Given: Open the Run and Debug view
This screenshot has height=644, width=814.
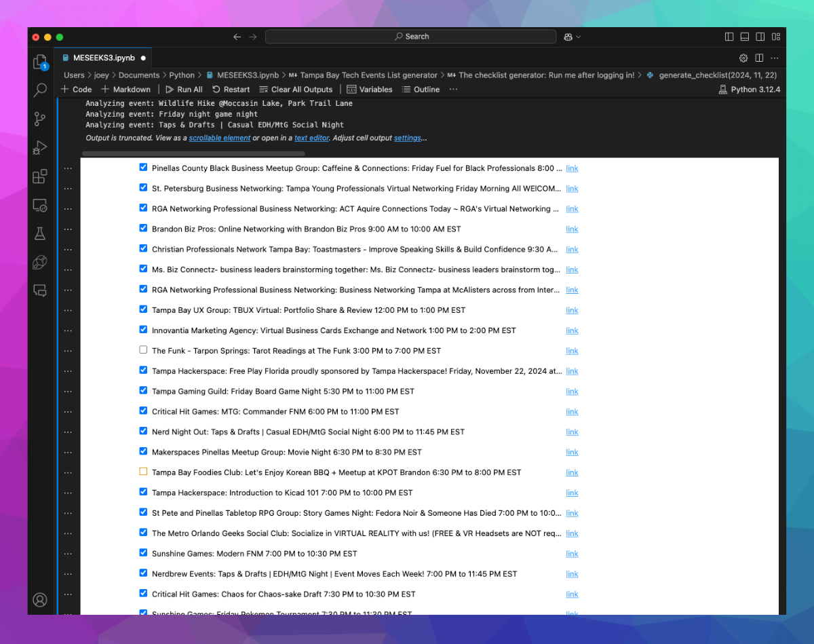Looking at the screenshot, I should [x=40, y=147].
